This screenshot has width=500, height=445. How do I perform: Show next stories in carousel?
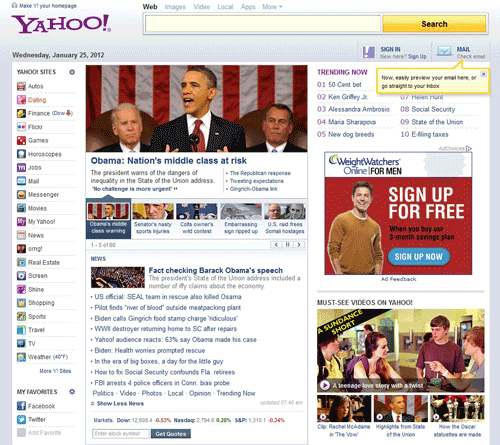click(299, 245)
